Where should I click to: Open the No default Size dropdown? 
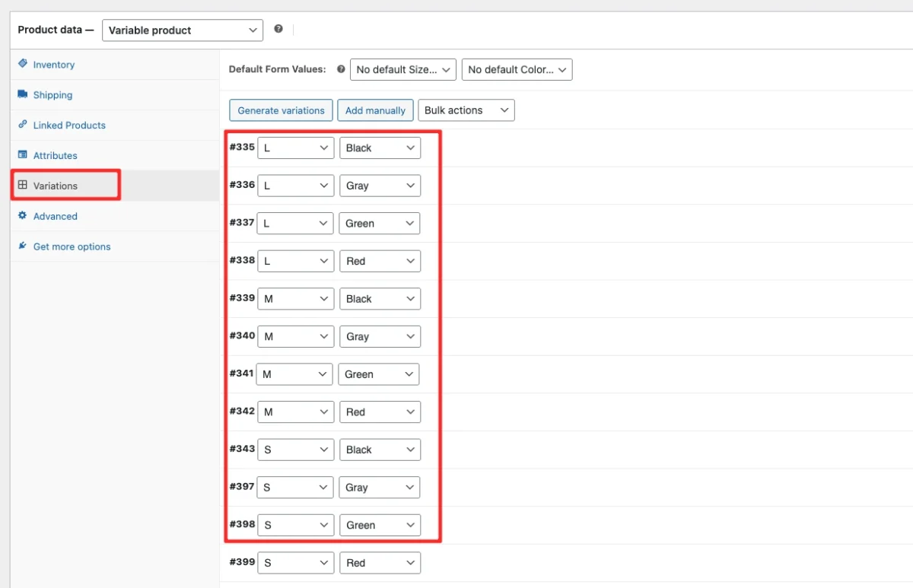(402, 70)
